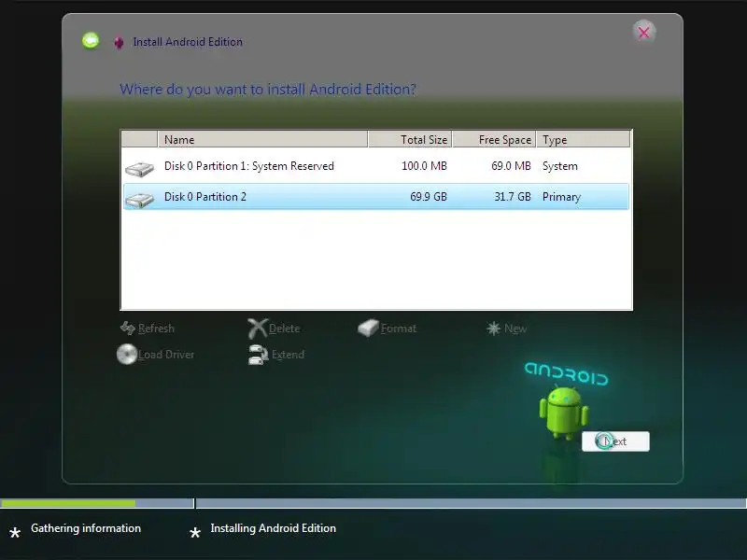Viewport: 747px width, 560px height.
Task: Click the New starburst icon
Action: [x=494, y=329]
